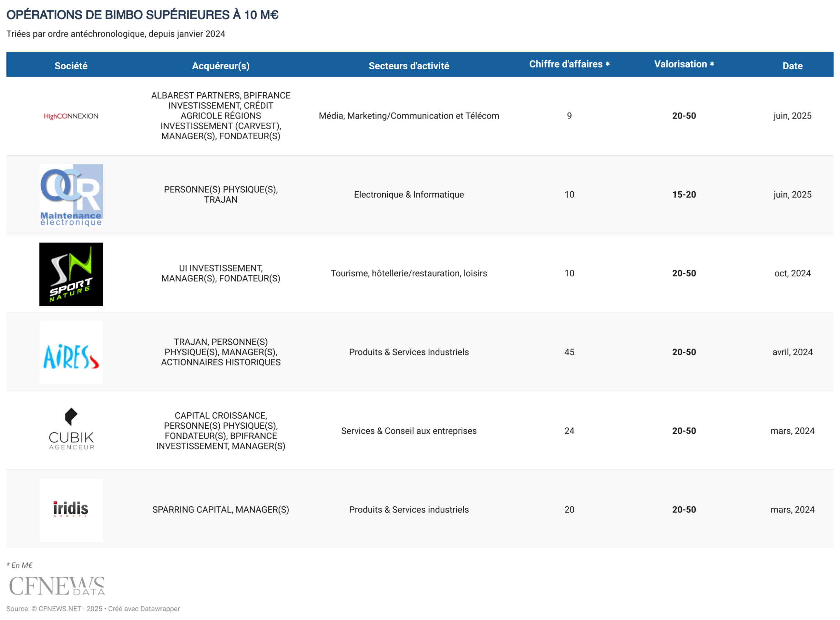Sort by Chiffre d'affaires column header

(x=569, y=64)
